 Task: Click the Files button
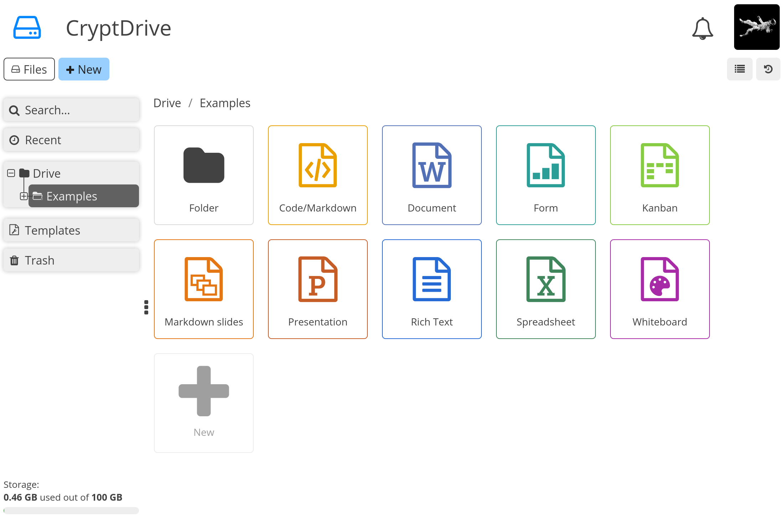click(x=29, y=69)
